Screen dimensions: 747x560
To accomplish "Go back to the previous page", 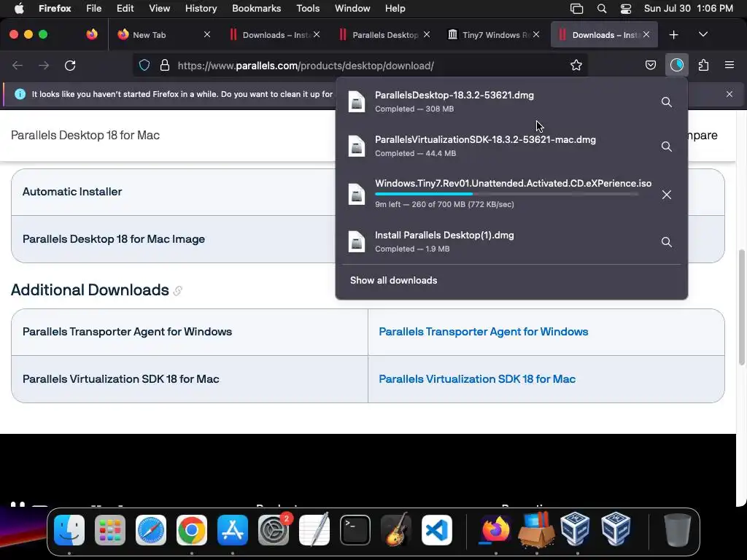I will pos(18,65).
